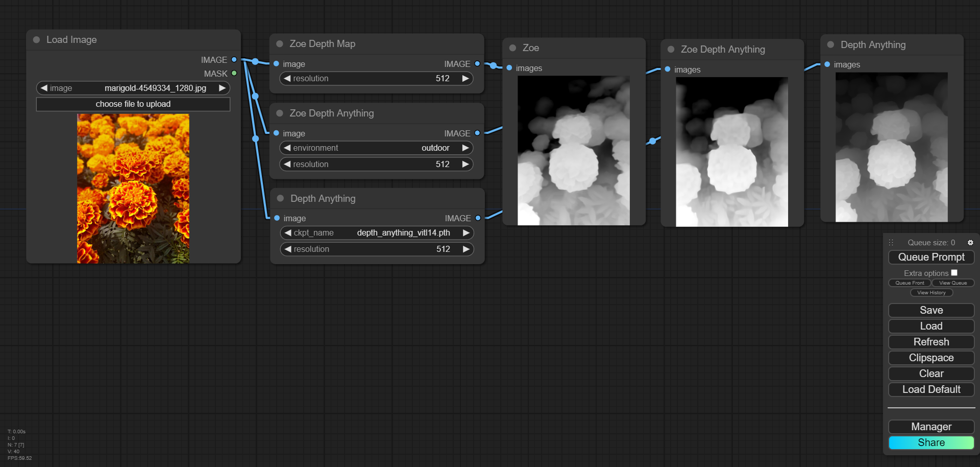
Task: Open image file selector marigold-4549334_1280.jpg
Action: coord(133,88)
